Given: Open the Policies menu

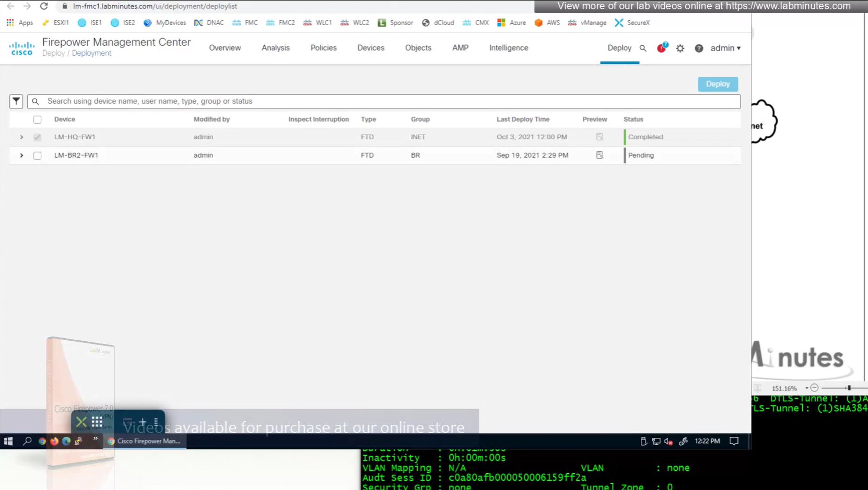Looking at the screenshot, I should click(323, 47).
